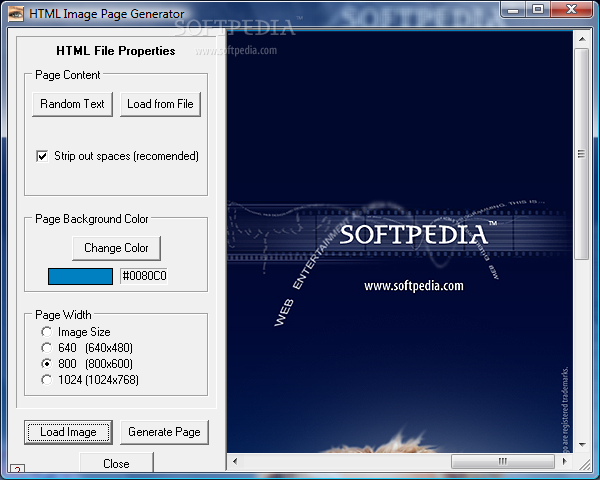Maximize the HTML Image Page Generator window
Viewport: 600px width, 480px height.
coord(538,9)
